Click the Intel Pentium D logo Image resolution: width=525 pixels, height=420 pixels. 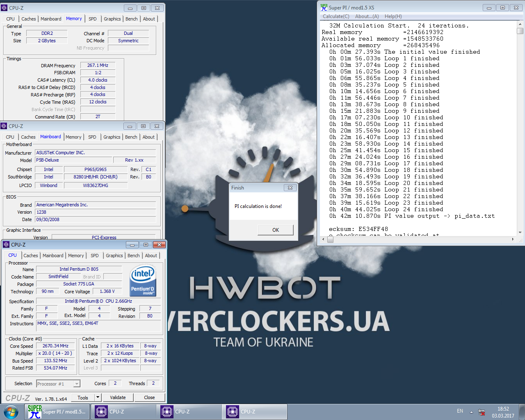(x=143, y=281)
